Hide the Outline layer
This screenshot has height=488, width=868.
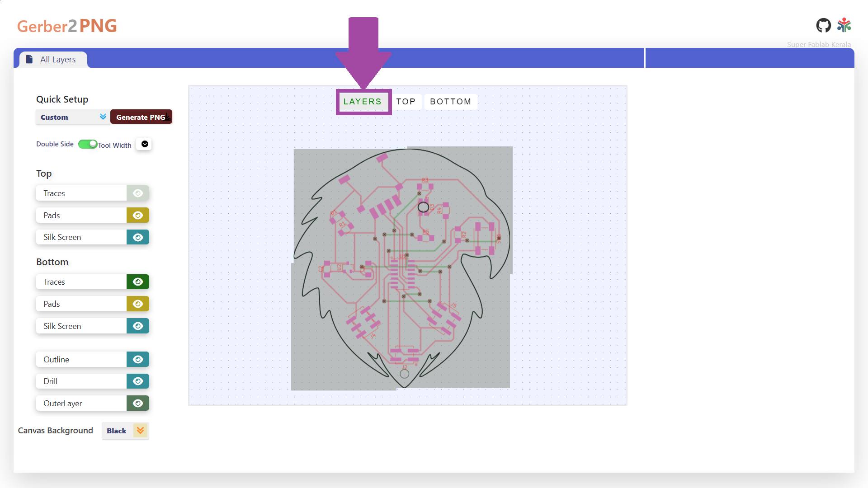(x=138, y=360)
